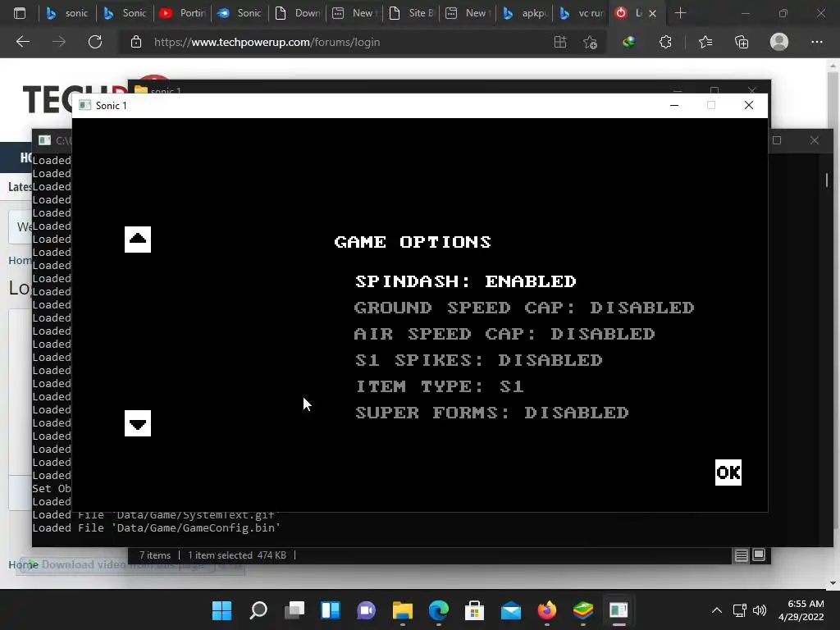Open the Collections icon

pos(742,42)
